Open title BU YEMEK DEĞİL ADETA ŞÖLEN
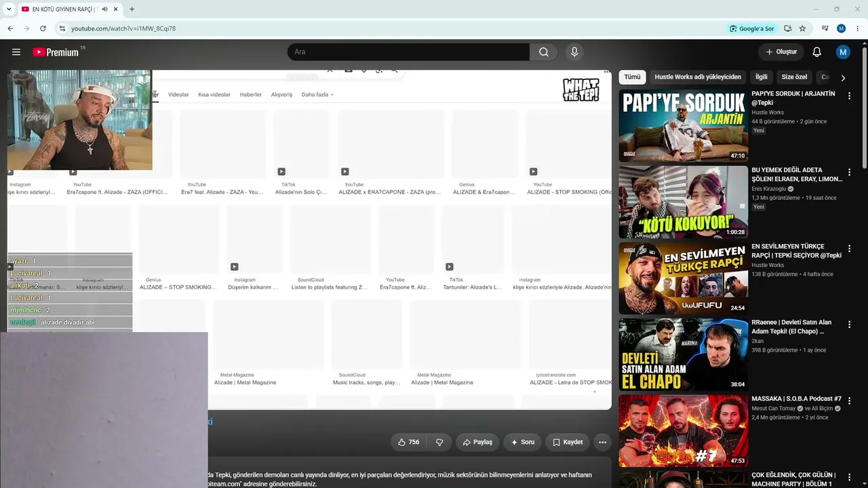This screenshot has height=488, width=868. (x=797, y=174)
